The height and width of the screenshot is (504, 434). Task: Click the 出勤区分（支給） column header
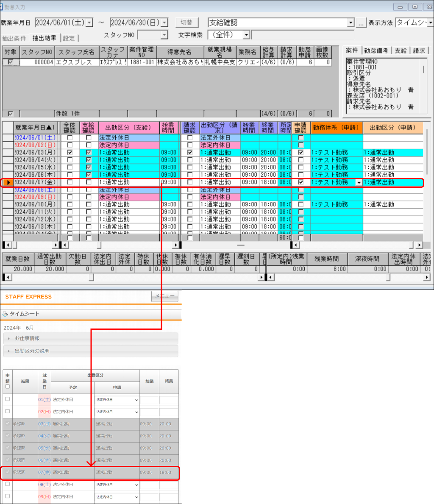pyautogui.click(x=128, y=128)
